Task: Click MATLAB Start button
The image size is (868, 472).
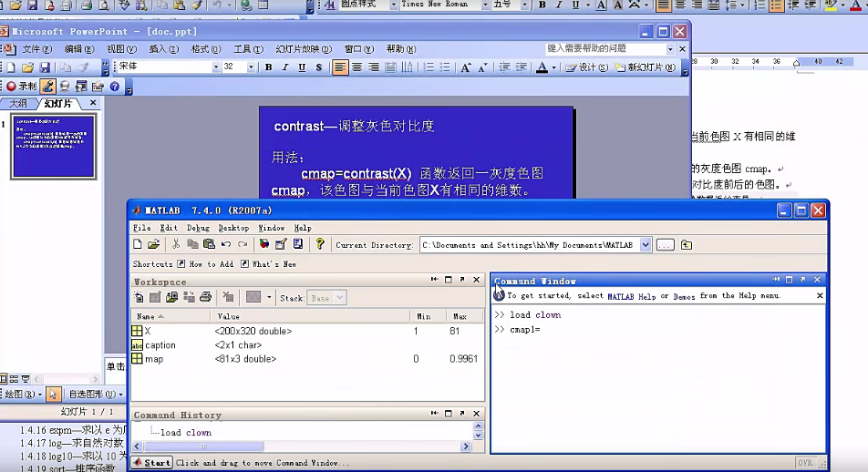Action: pos(151,463)
